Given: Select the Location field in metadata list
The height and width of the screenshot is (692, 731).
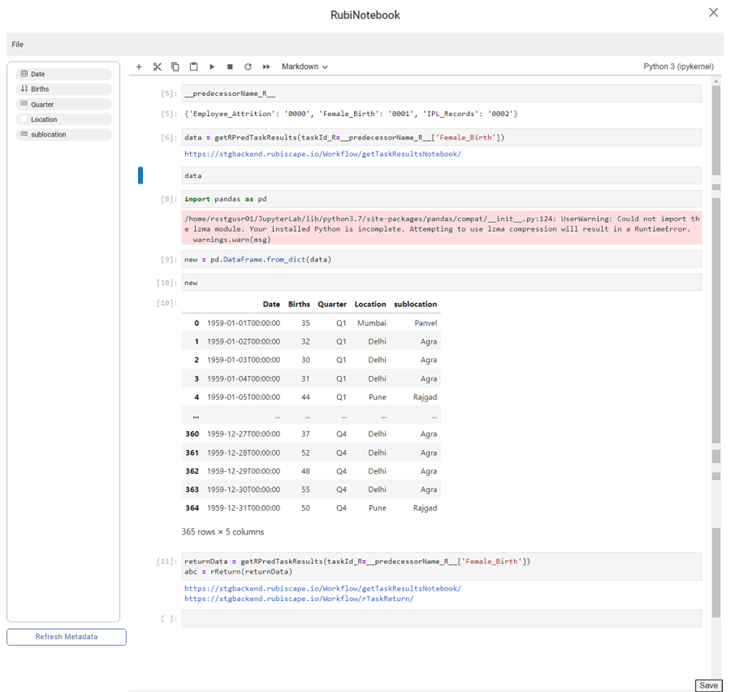Looking at the screenshot, I should coord(63,119).
